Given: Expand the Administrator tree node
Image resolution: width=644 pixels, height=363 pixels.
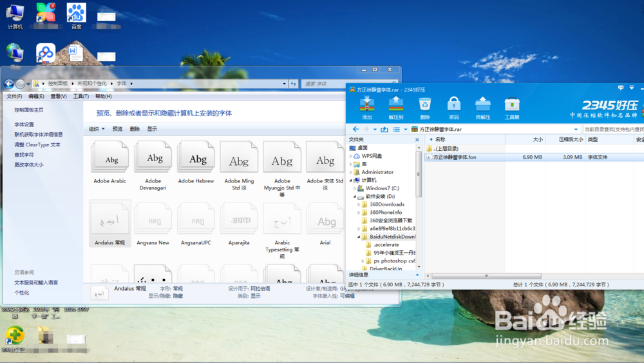Looking at the screenshot, I should pos(350,172).
